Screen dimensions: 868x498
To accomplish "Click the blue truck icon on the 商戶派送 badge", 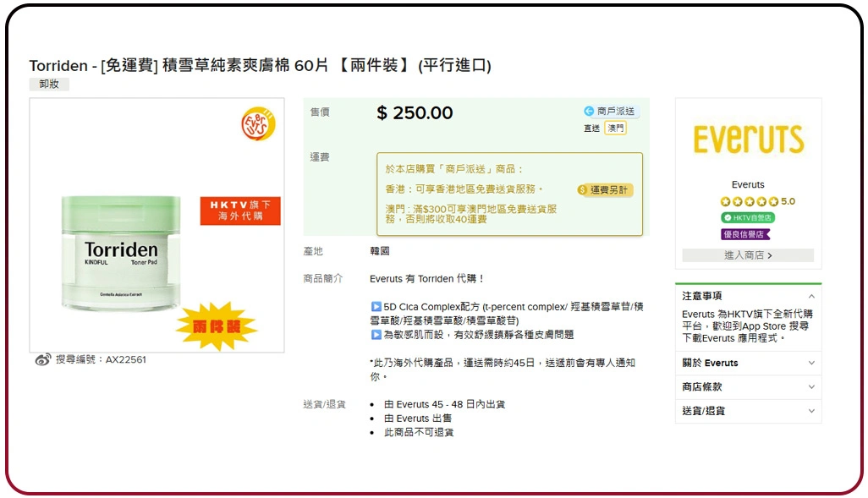I will click(x=587, y=111).
